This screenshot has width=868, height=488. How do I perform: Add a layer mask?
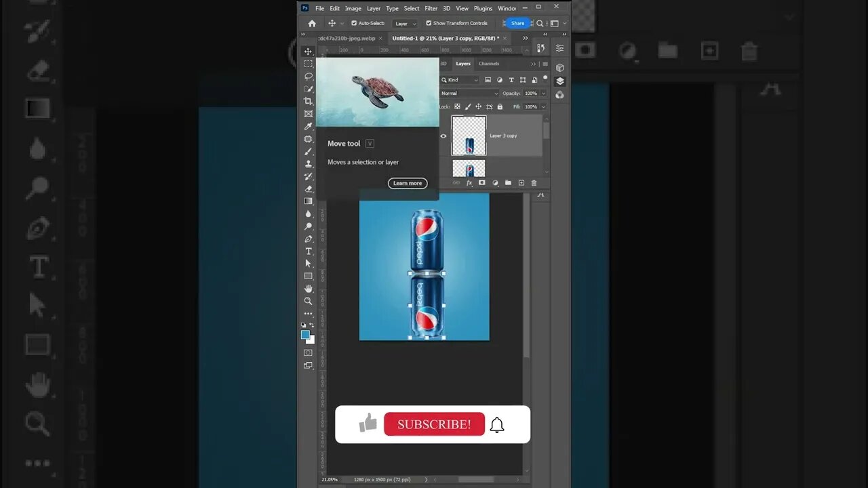482,183
